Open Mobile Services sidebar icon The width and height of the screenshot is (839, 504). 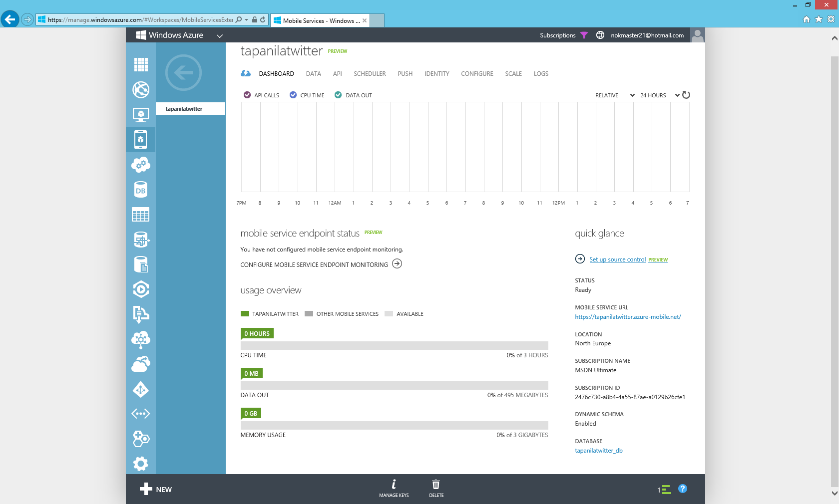point(141,140)
